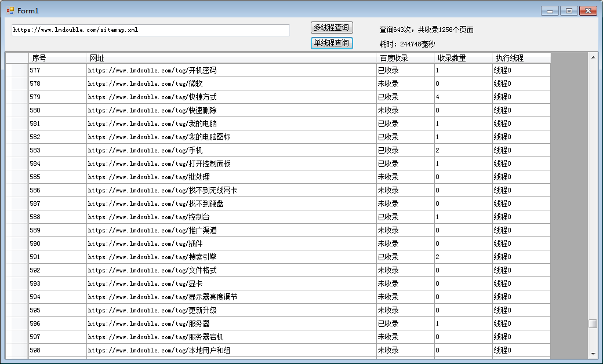Click the 线程0 cell in row 594
Image resolution: width=603 pixels, height=364 pixels.
click(x=521, y=297)
